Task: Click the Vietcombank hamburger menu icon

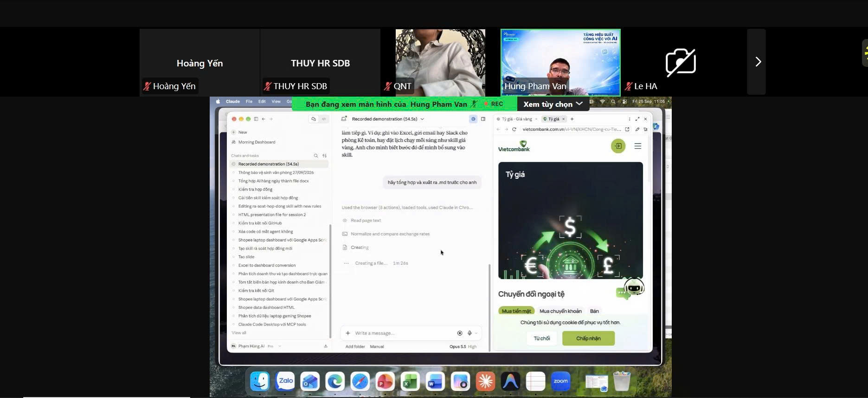Action: [638, 146]
